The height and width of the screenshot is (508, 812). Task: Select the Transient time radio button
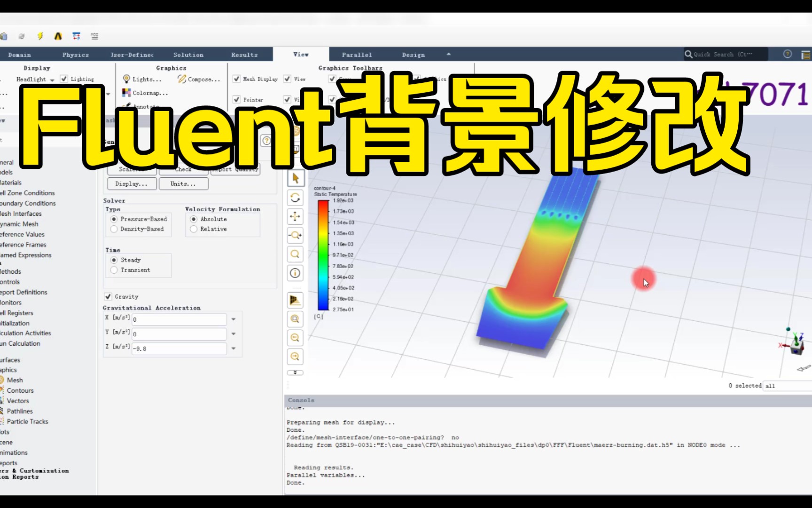(x=114, y=270)
